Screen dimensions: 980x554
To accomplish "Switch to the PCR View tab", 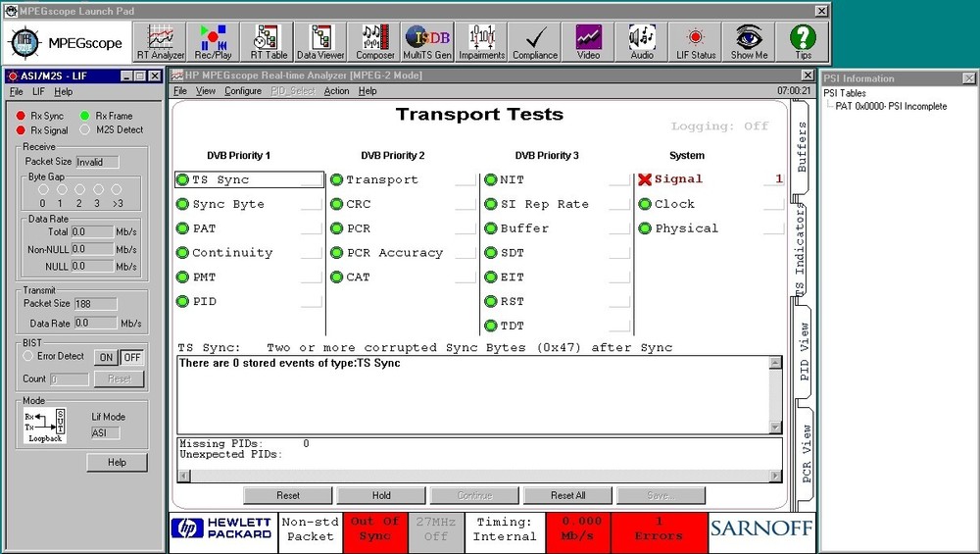I will coord(805,454).
